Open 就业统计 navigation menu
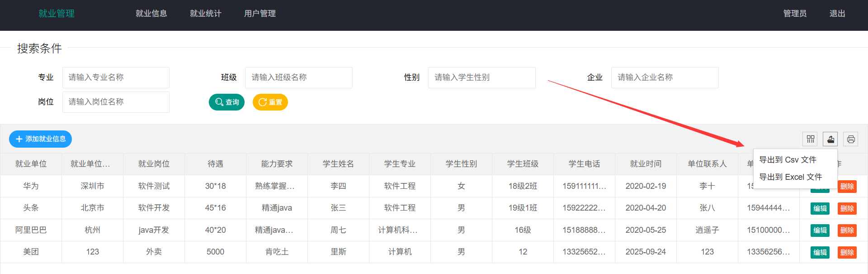This screenshot has width=868, height=274. (x=206, y=14)
